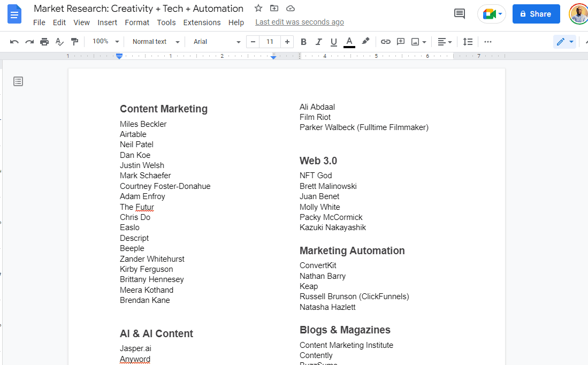
Task: Toggle bold formatting
Action: click(304, 42)
